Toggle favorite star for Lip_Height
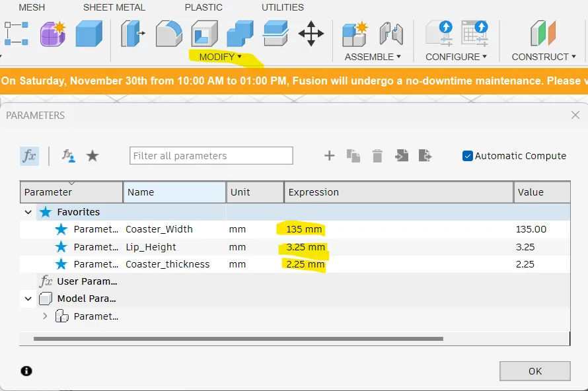Screen dimensions: 588x391 tap(61, 247)
